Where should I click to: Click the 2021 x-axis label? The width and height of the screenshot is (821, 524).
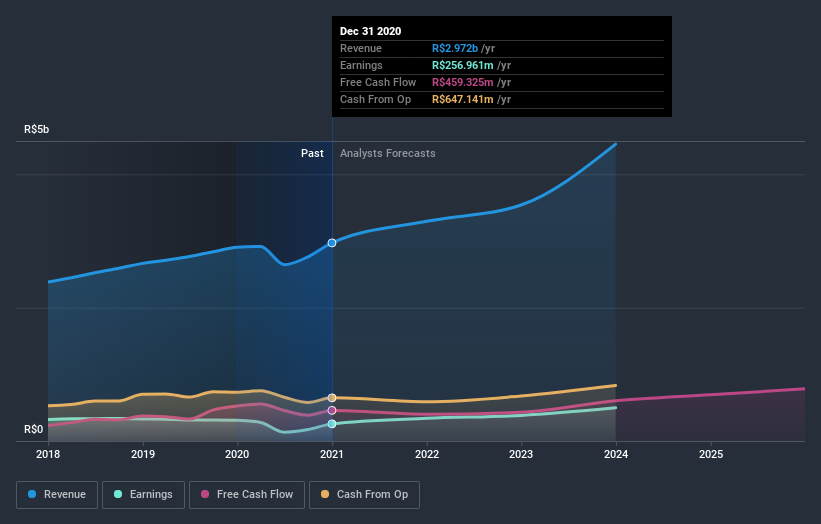point(332,454)
